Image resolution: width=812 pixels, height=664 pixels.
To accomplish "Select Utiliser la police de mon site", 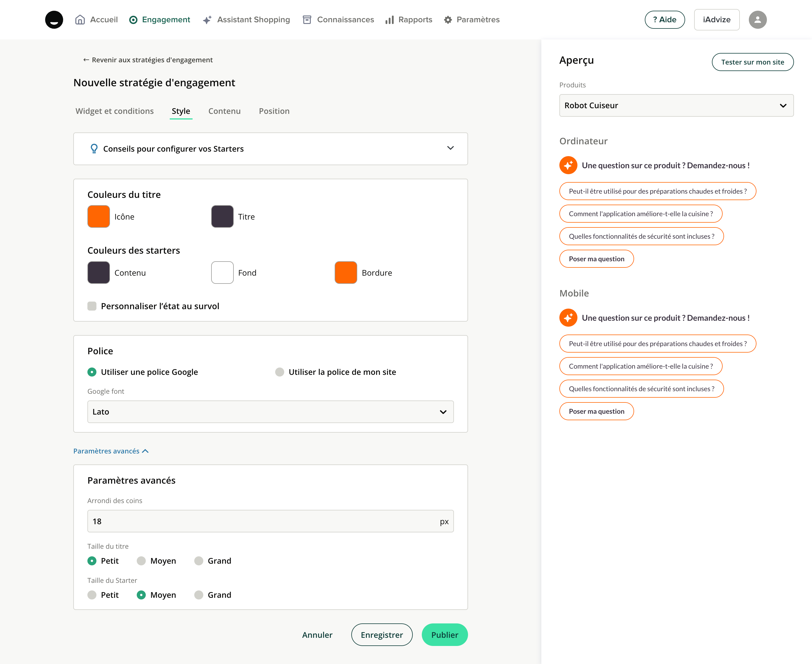I will [x=280, y=372].
